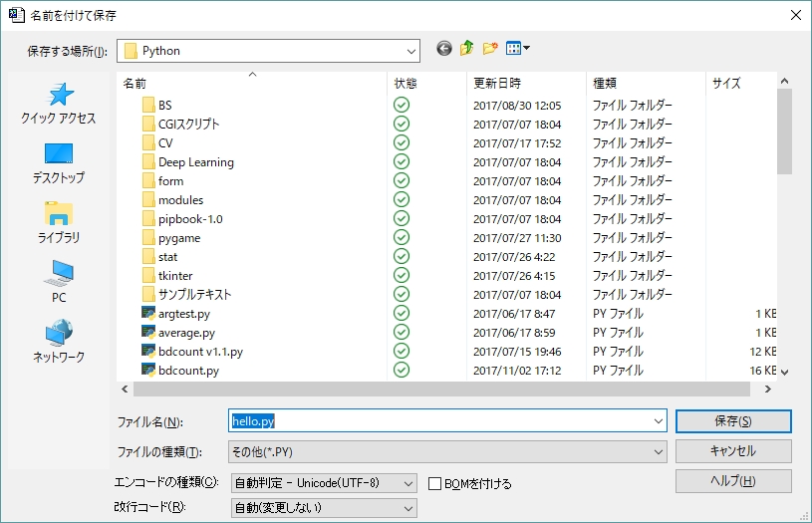The height and width of the screenshot is (523, 812).
Task: Open the view menu icon
Action: tap(518, 49)
